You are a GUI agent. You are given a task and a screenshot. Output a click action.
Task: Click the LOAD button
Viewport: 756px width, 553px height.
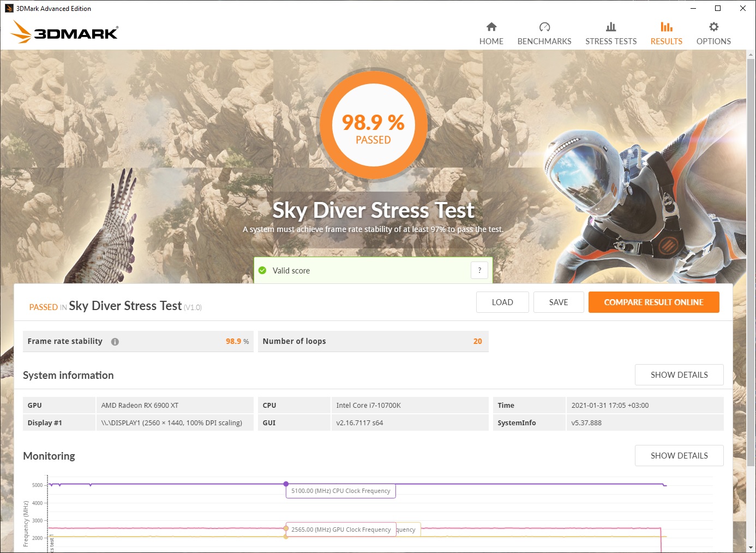coord(502,302)
